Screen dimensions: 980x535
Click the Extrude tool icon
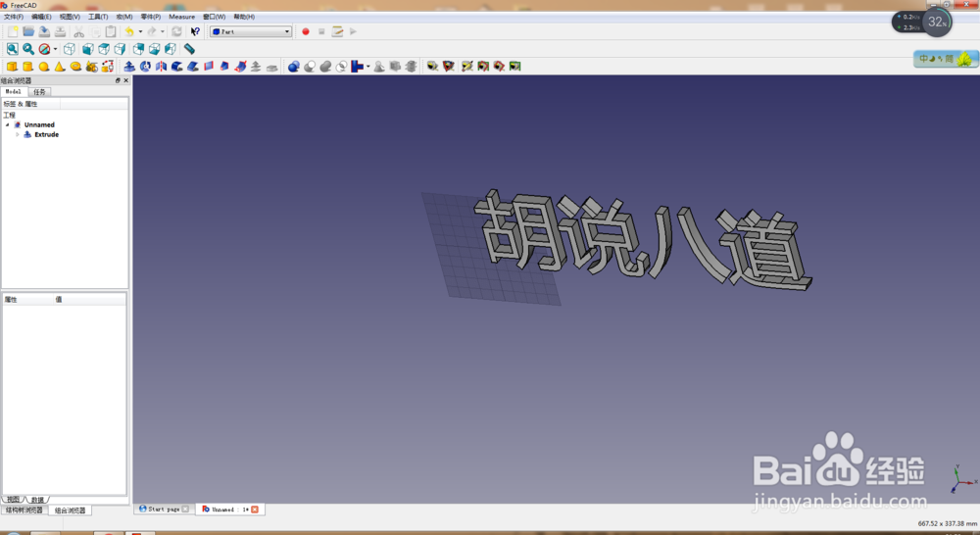(129, 67)
